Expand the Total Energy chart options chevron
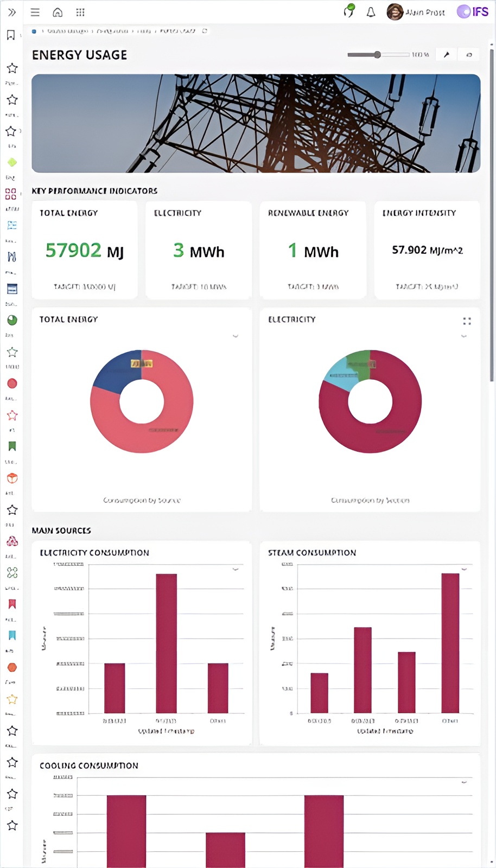 (x=236, y=336)
